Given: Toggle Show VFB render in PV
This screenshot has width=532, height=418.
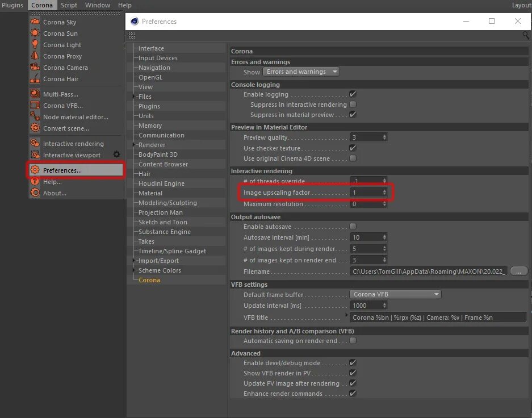Looking at the screenshot, I should click(353, 373).
